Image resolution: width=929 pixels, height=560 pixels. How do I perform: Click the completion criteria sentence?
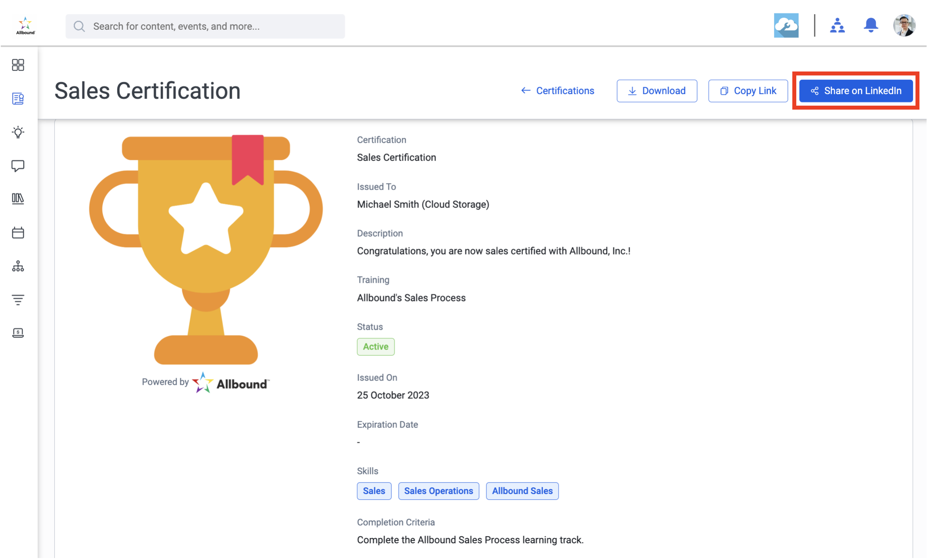click(471, 541)
